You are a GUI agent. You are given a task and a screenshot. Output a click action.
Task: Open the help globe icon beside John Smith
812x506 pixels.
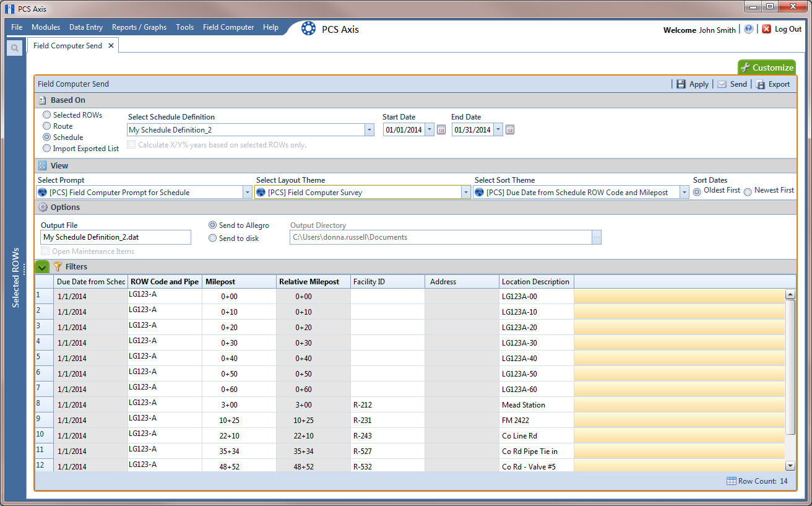[748, 29]
